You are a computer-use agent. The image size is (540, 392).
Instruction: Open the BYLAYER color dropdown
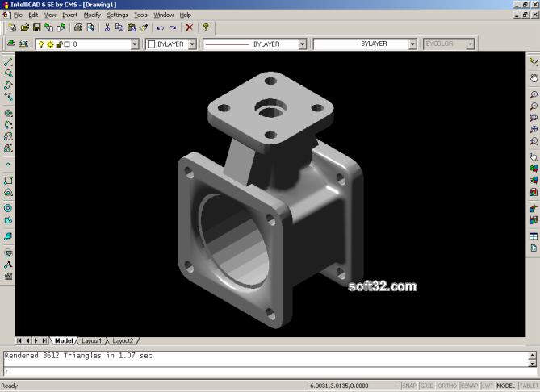[x=193, y=44]
